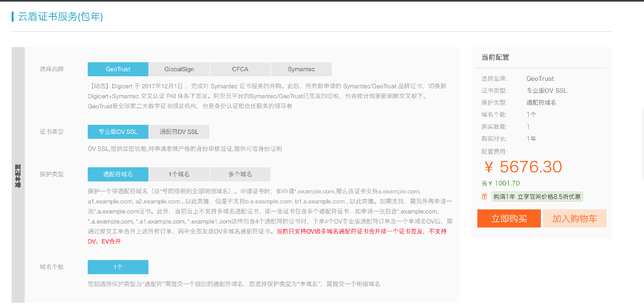The width and height of the screenshot is (644, 305).
Task: Choose 通配符DV SSL certificate type
Action: (179, 132)
